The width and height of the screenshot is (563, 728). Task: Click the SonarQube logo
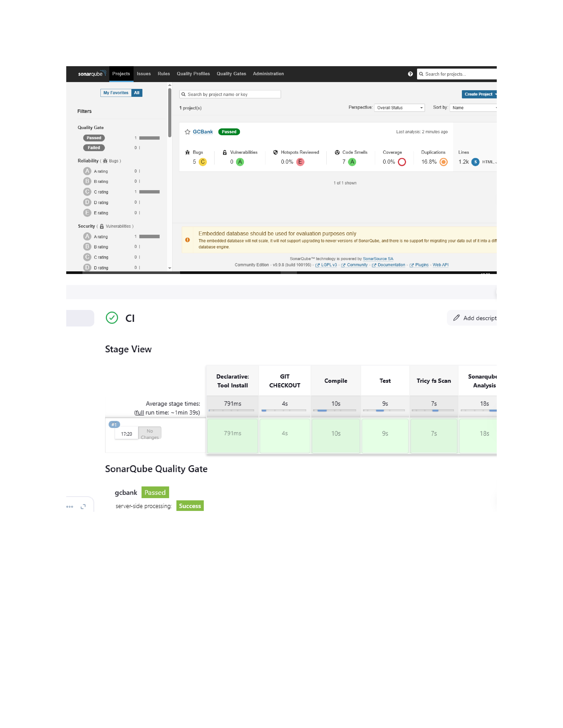(x=92, y=74)
